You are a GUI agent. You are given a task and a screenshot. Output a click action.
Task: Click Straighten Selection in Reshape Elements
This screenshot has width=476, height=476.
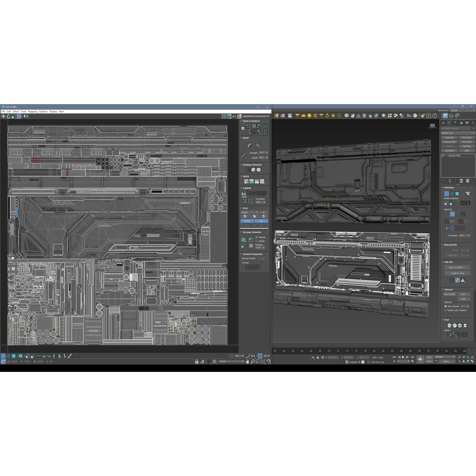[248, 170]
